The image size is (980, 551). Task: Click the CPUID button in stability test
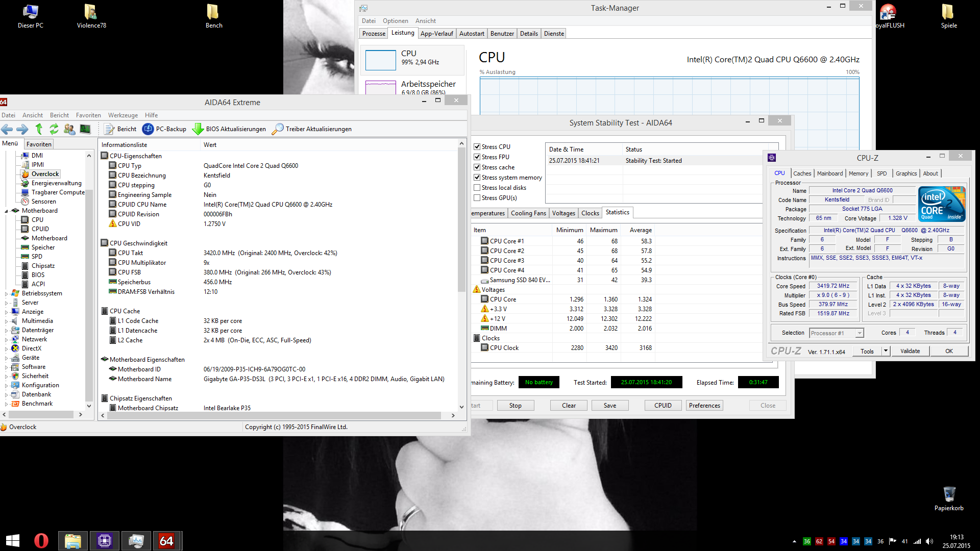click(x=663, y=406)
